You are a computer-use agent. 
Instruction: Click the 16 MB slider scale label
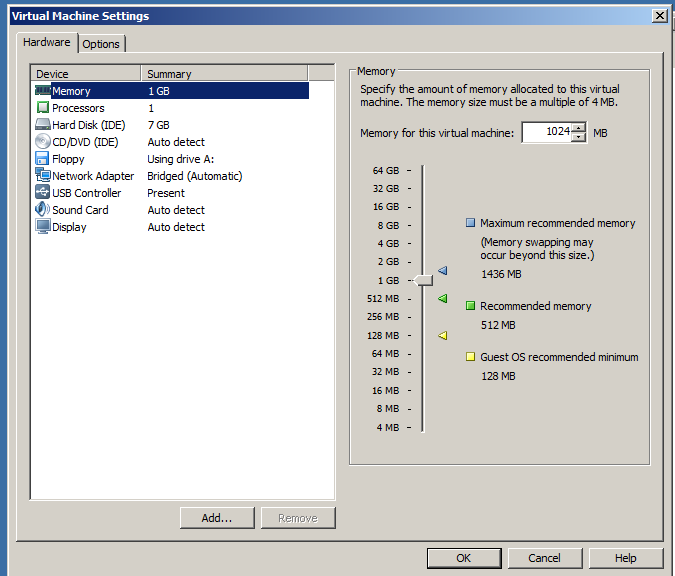point(385,390)
